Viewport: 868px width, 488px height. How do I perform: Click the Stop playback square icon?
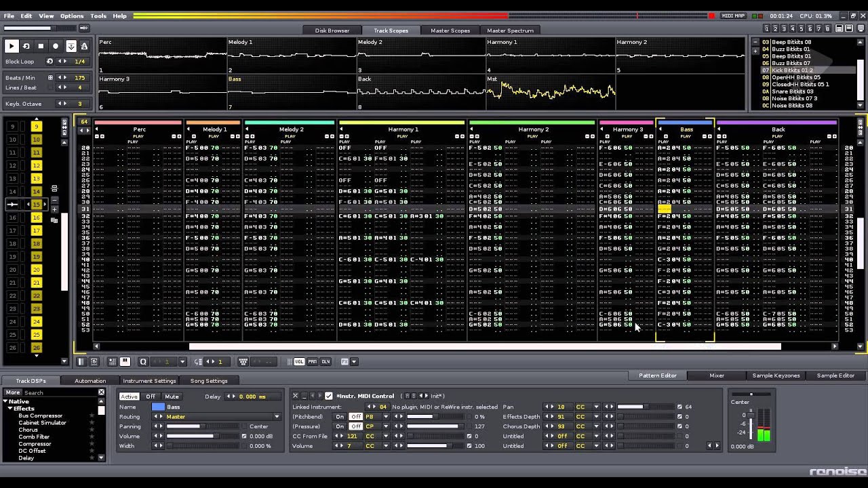pyautogui.click(x=41, y=46)
